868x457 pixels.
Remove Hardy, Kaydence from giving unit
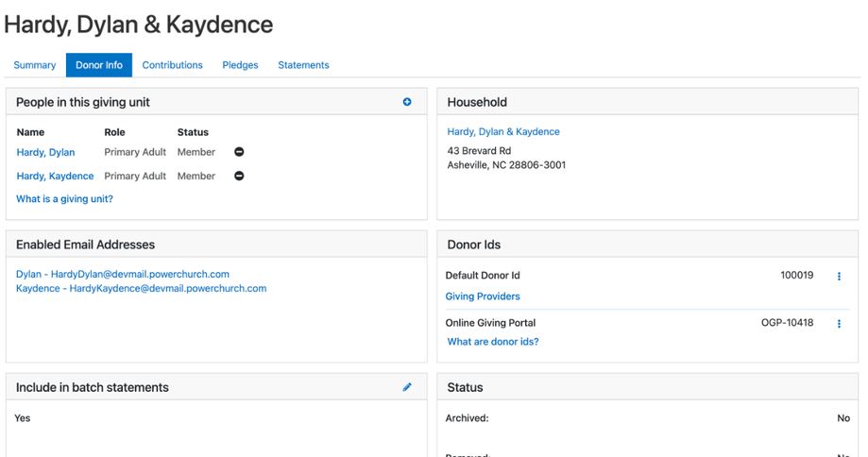click(239, 176)
